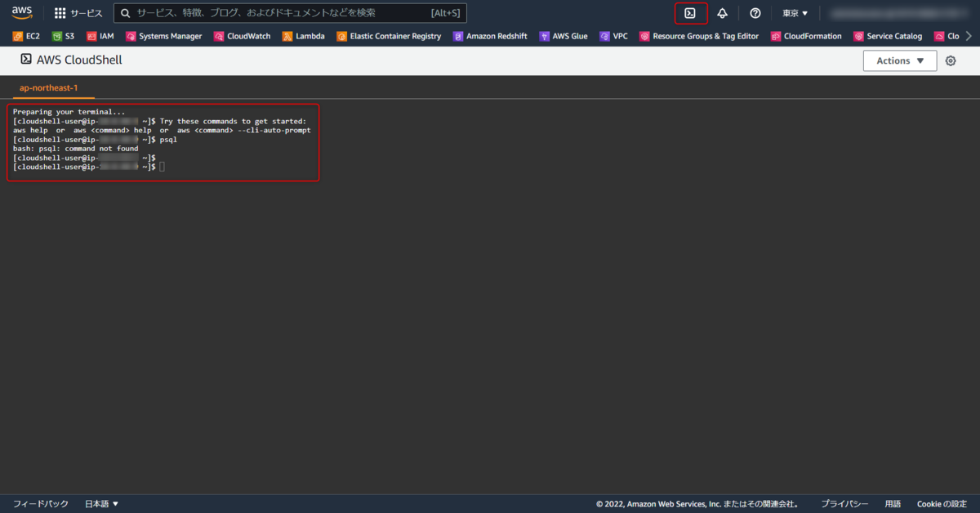Click the AWS logo home icon
The width and height of the screenshot is (980, 513).
pos(21,12)
